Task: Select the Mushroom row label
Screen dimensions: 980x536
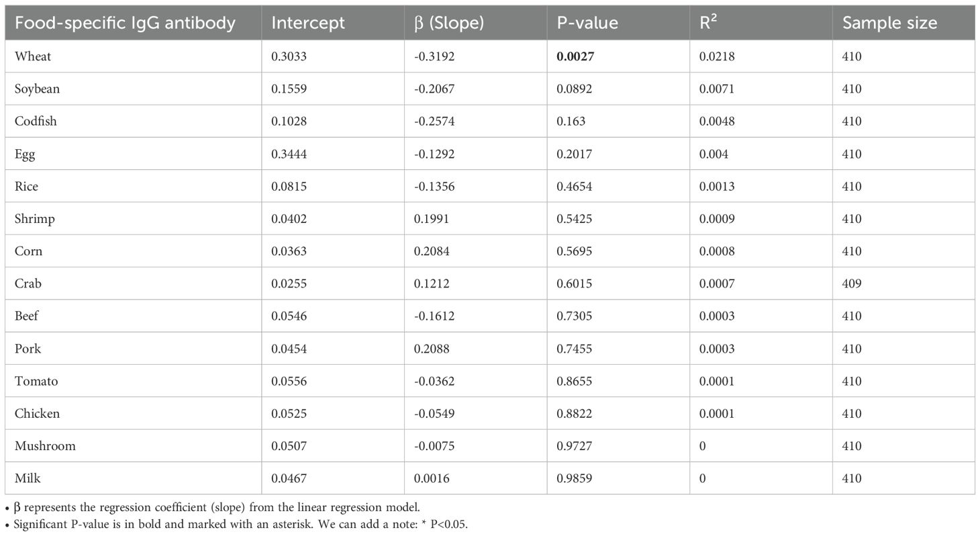Action: tap(40, 446)
